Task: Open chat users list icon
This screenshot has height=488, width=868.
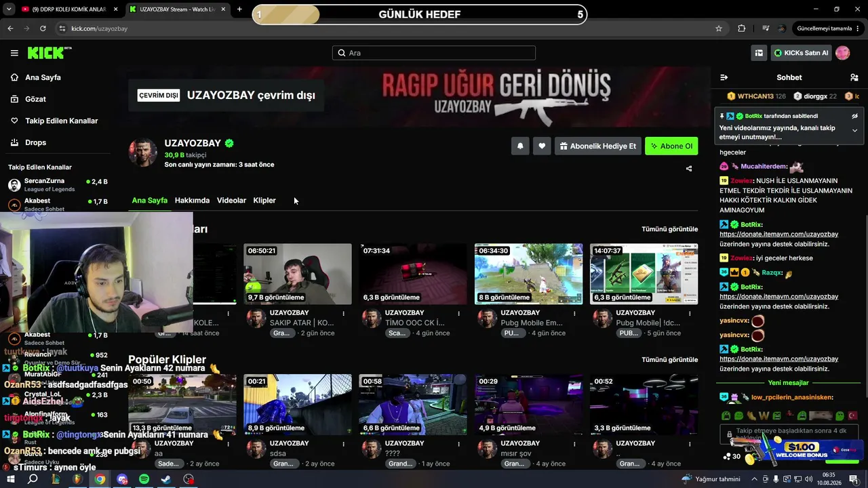Action: (x=854, y=77)
